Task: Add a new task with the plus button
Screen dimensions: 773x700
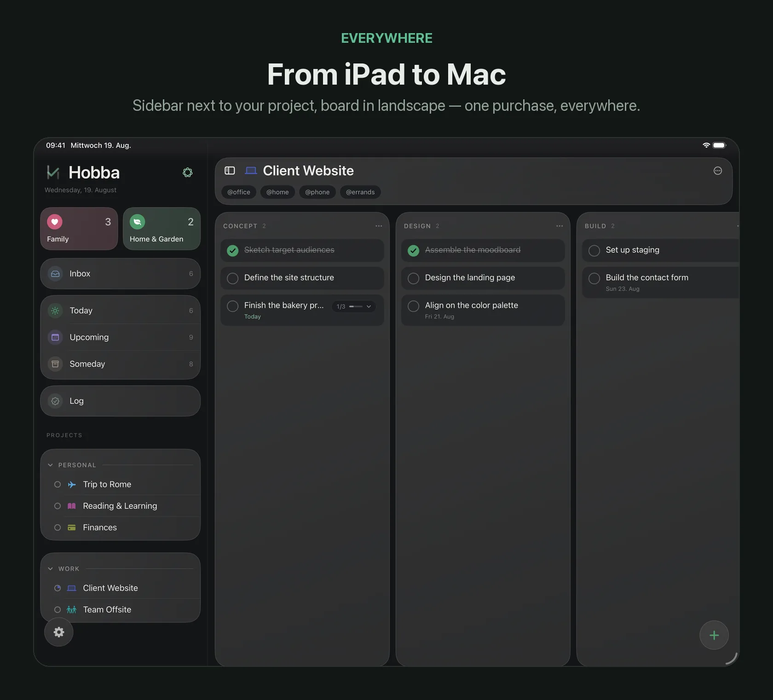Action: 714,635
